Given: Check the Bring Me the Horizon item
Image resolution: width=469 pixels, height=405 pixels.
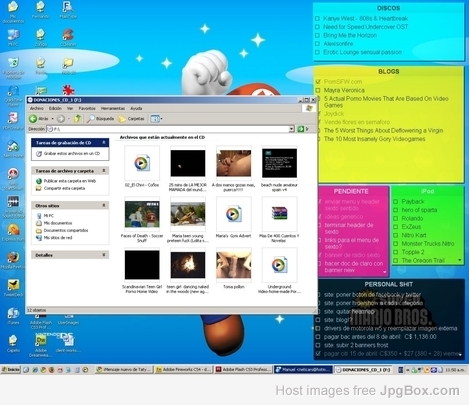Looking at the screenshot, I should coord(317,35).
